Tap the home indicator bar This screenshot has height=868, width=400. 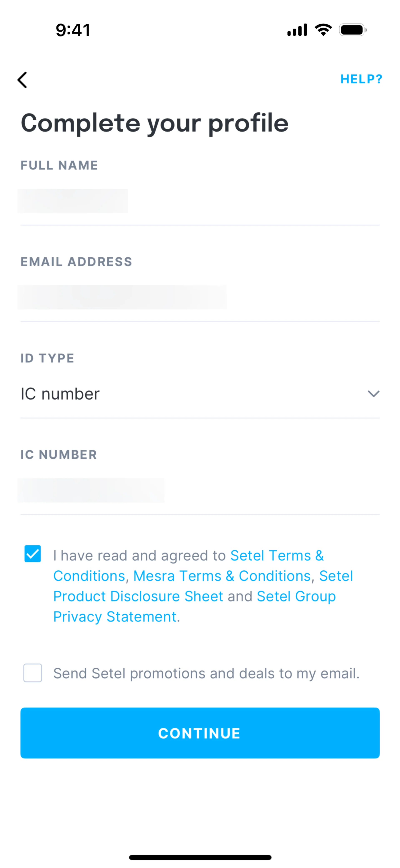200,857
